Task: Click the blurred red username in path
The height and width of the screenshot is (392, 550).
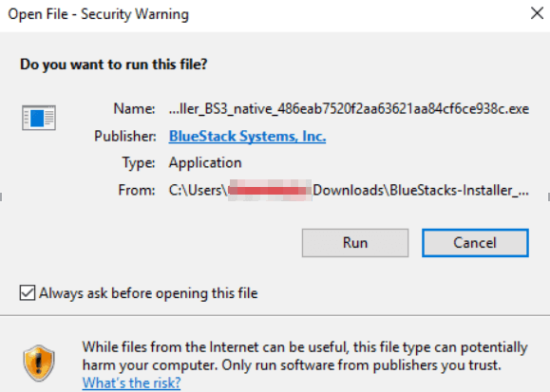Action: [x=270, y=191]
